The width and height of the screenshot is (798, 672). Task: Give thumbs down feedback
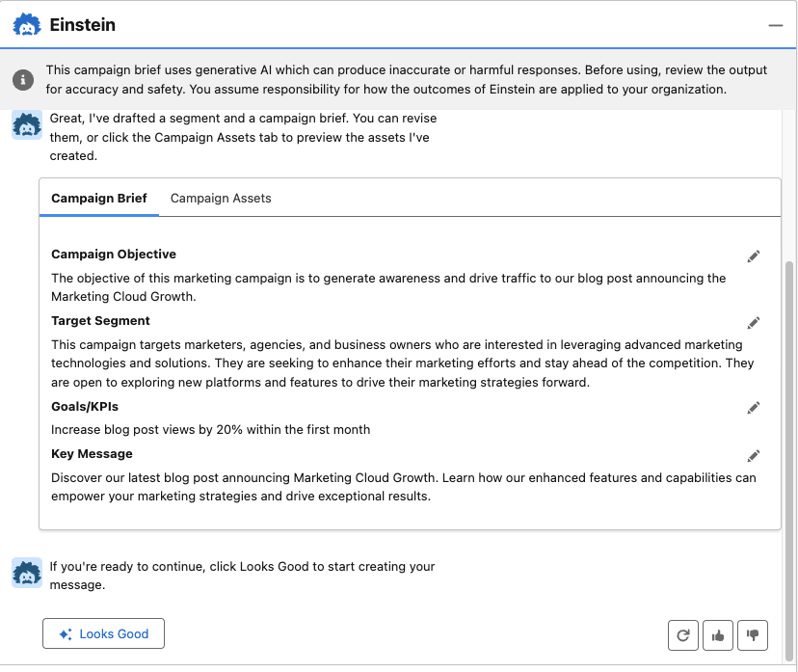point(752,635)
